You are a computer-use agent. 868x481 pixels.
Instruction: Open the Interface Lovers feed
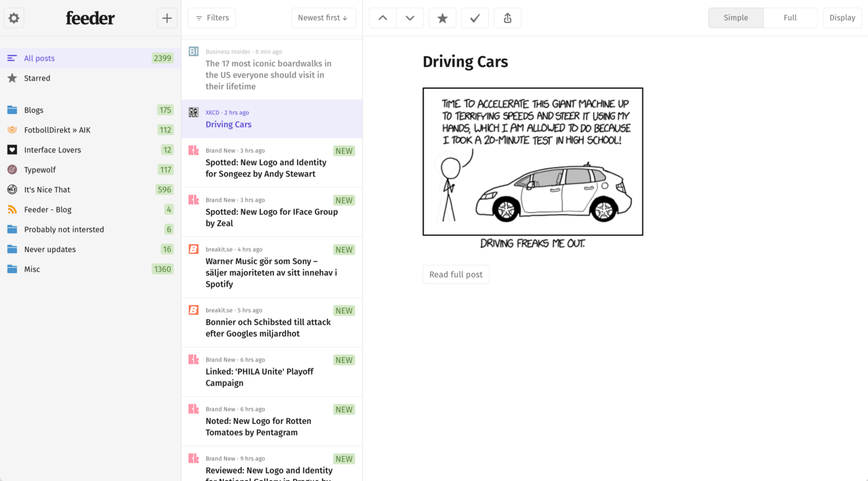91,150
